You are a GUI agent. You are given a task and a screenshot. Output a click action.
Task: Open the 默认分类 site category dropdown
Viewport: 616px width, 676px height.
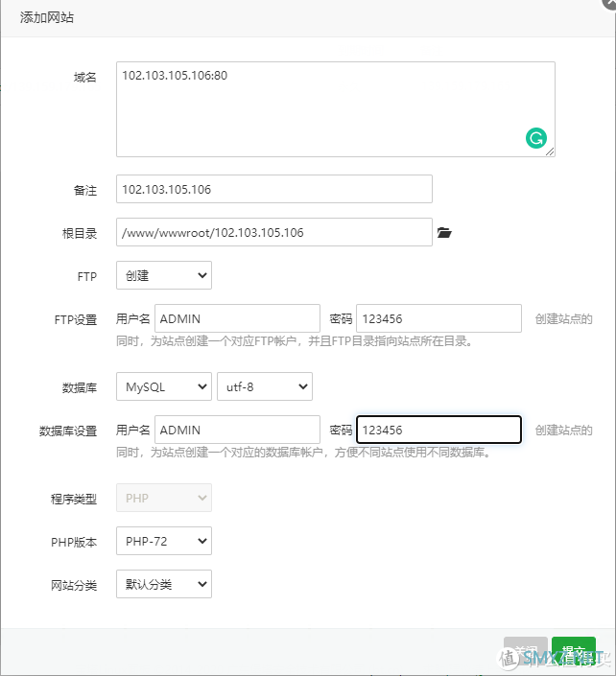coord(164,584)
